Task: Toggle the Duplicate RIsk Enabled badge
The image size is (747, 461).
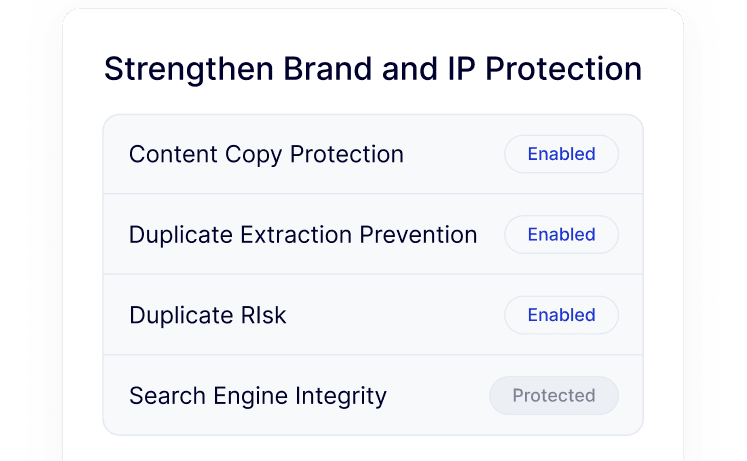Action: click(561, 315)
